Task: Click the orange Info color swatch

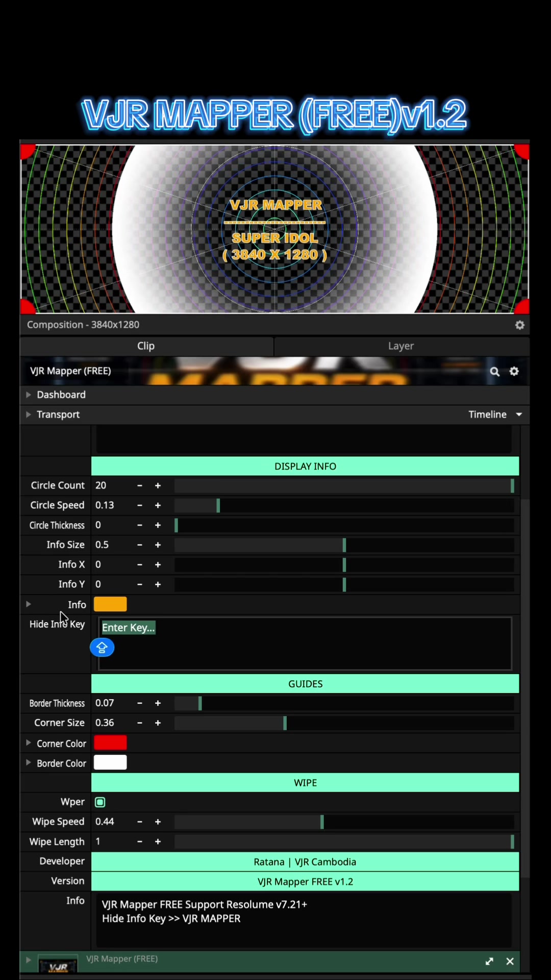Action: tap(110, 605)
